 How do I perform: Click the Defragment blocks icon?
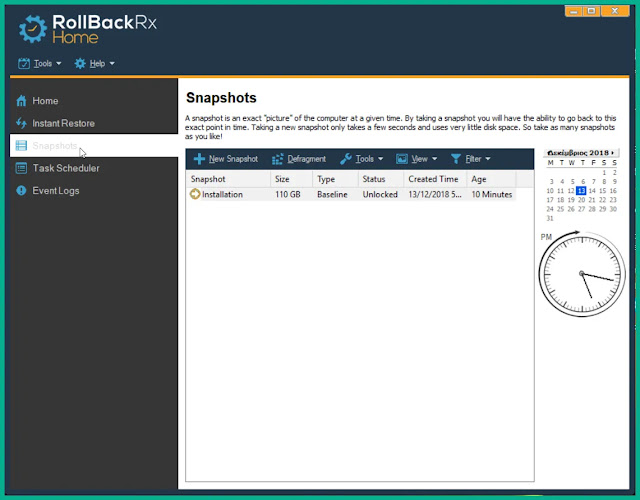coord(278,159)
